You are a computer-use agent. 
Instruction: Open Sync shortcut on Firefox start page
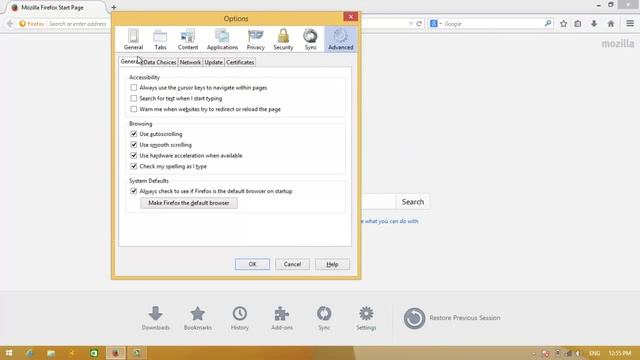click(324, 318)
